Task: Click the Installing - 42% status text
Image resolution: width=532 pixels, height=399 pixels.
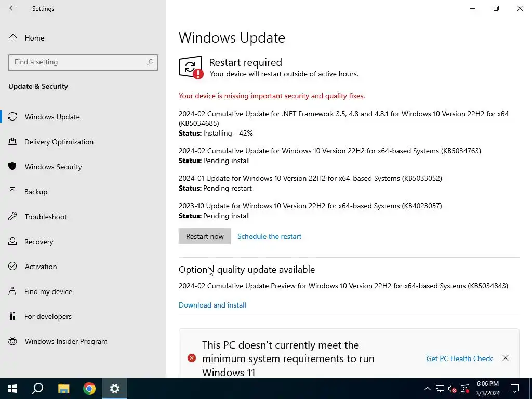Action: (228, 133)
